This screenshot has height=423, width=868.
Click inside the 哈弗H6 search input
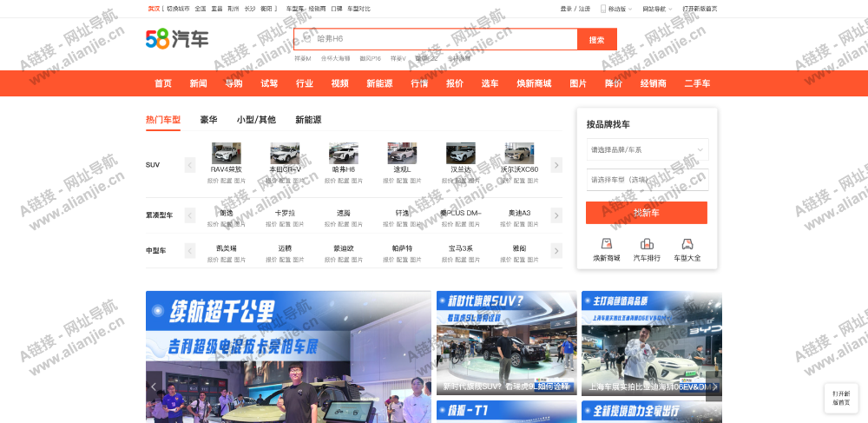click(436, 39)
